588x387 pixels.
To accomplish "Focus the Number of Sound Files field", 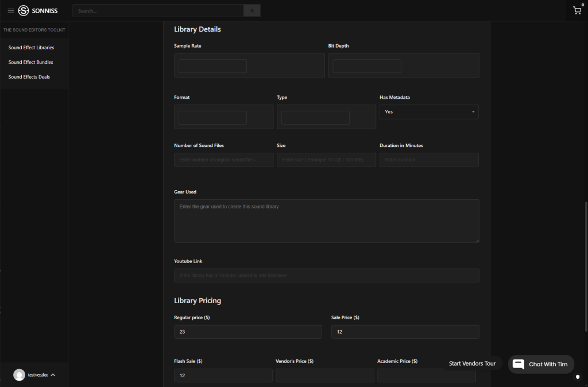I will pos(223,160).
